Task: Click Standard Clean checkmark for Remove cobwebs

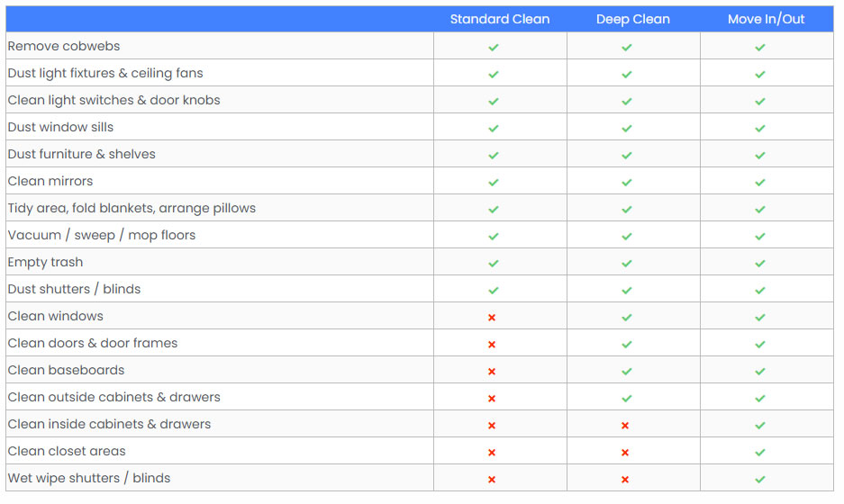Action: tap(493, 47)
